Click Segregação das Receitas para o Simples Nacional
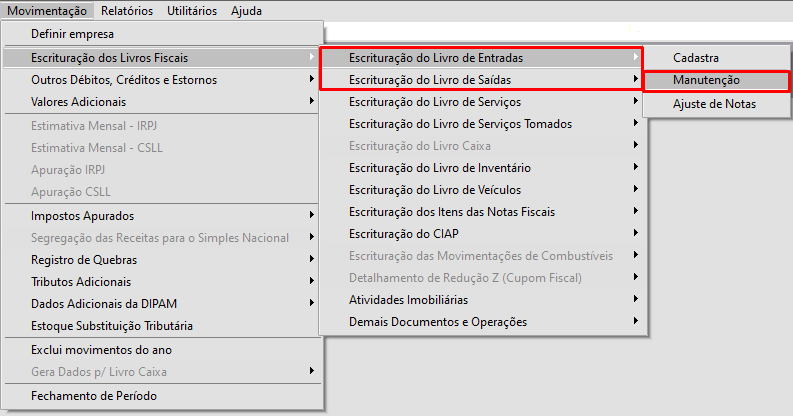The width and height of the screenshot is (793, 416). [163, 238]
